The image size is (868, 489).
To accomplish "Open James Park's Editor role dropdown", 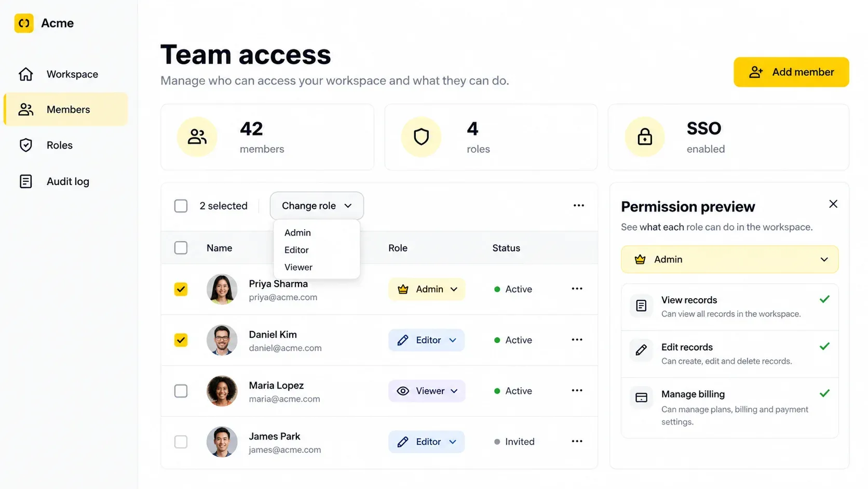I will pyautogui.click(x=426, y=442).
